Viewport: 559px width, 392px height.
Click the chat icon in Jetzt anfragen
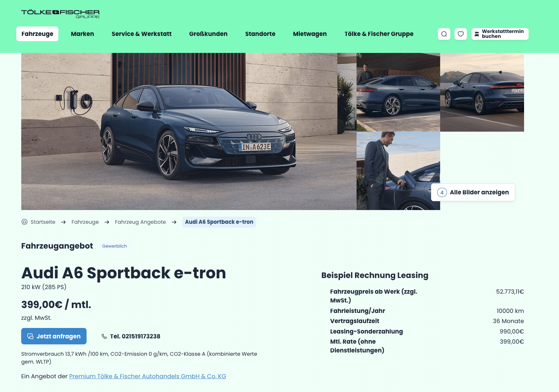point(30,336)
